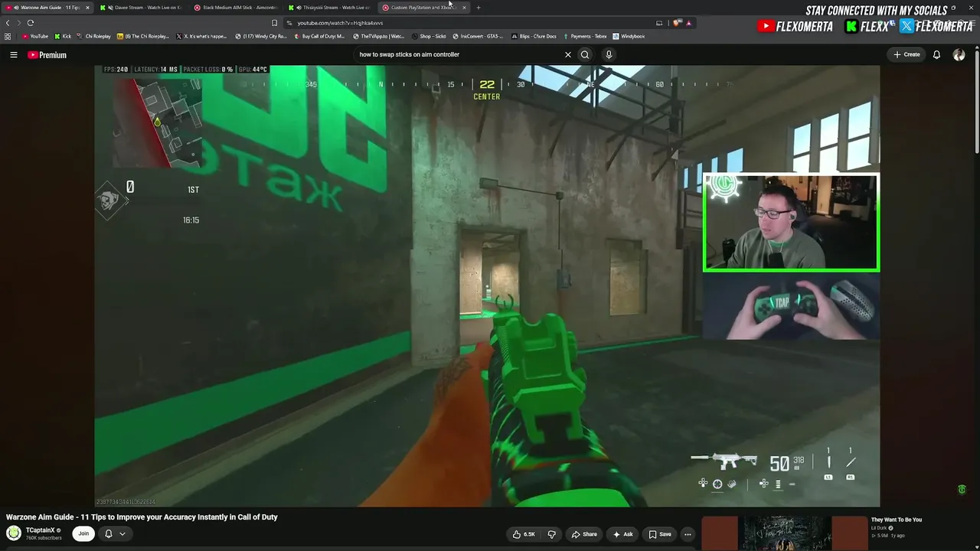
Task: Switch to Thiskyskiii Stream tab
Action: (330, 8)
